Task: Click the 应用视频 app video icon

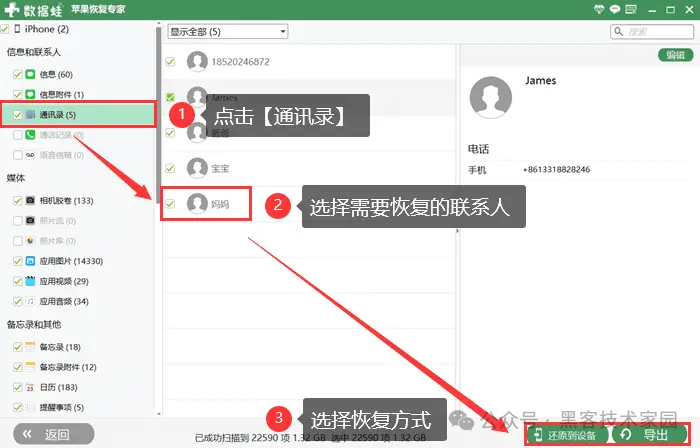Action: 30,281
